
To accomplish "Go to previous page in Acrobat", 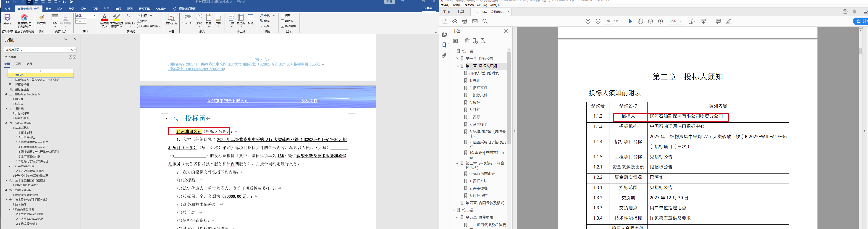I will 588,21.
